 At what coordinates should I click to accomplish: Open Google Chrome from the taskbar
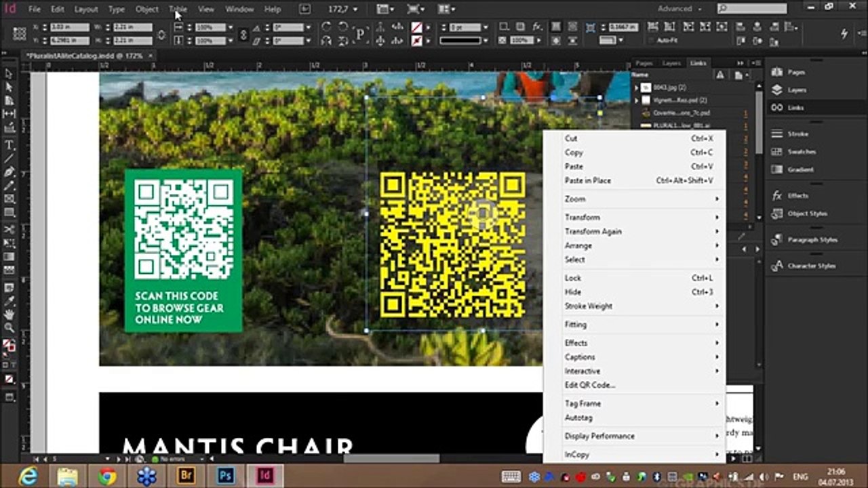click(106, 476)
